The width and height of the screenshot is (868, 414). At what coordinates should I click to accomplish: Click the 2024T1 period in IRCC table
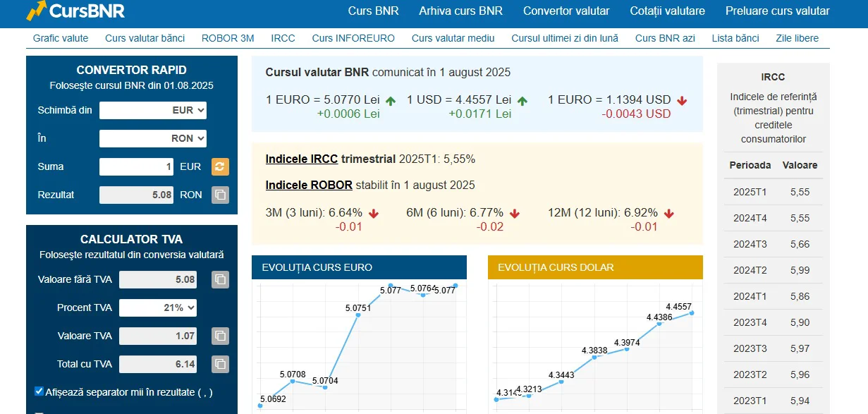[x=750, y=296]
